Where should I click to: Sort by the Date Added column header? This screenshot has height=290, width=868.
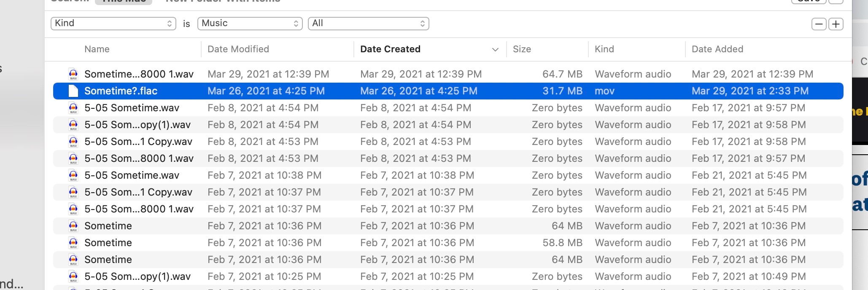click(x=717, y=49)
